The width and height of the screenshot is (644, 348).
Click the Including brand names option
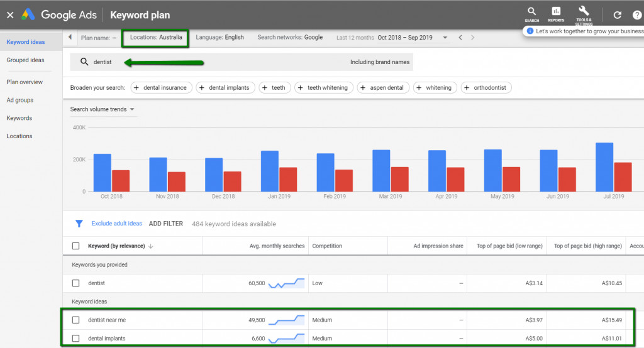point(379,62)
